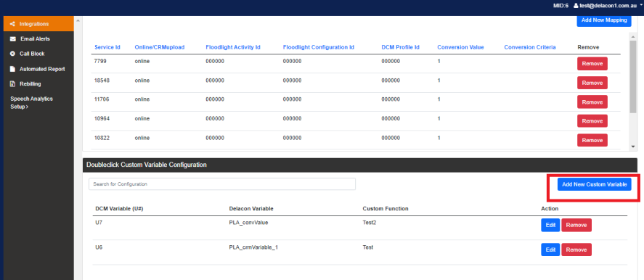644x280 pixels.
Task: Sort by Service Id column
Action: coord(107,47)
